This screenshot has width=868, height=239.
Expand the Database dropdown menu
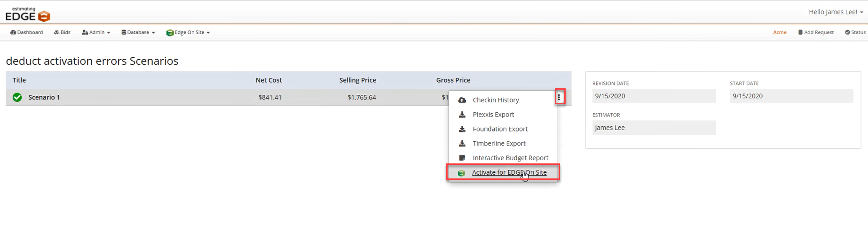click(138, 32)
